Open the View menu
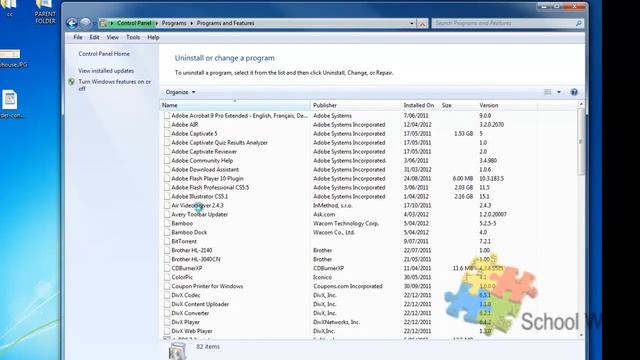The height and width of the screenshot is (360, 640). coord(113,37)
